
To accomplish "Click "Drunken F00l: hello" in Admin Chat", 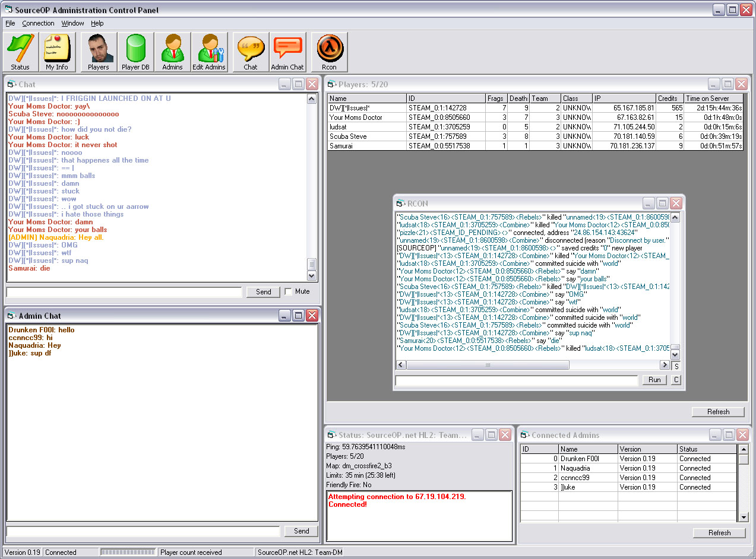I will [42, 330].
